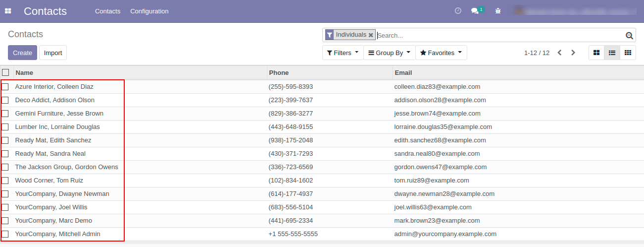Expand the Filters dropdown

(x=343, y=53)
